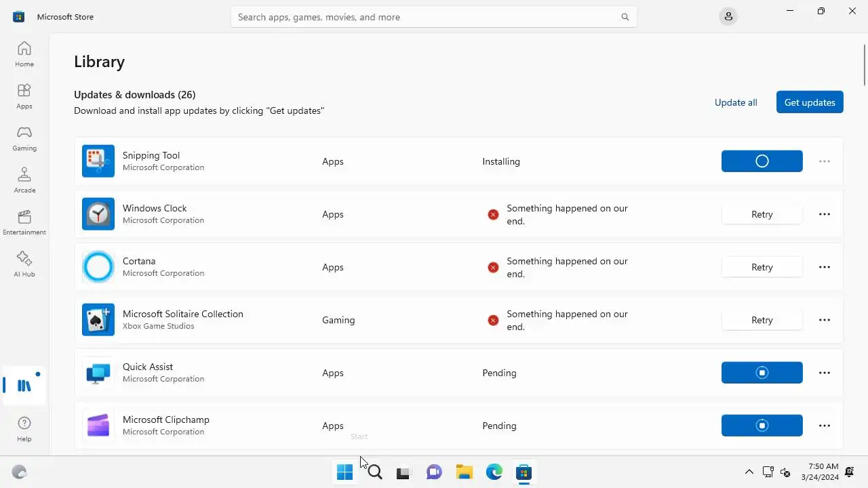Open more options for Microsoft Clipchamp
The image size is (868, 488).
point(825,426)
